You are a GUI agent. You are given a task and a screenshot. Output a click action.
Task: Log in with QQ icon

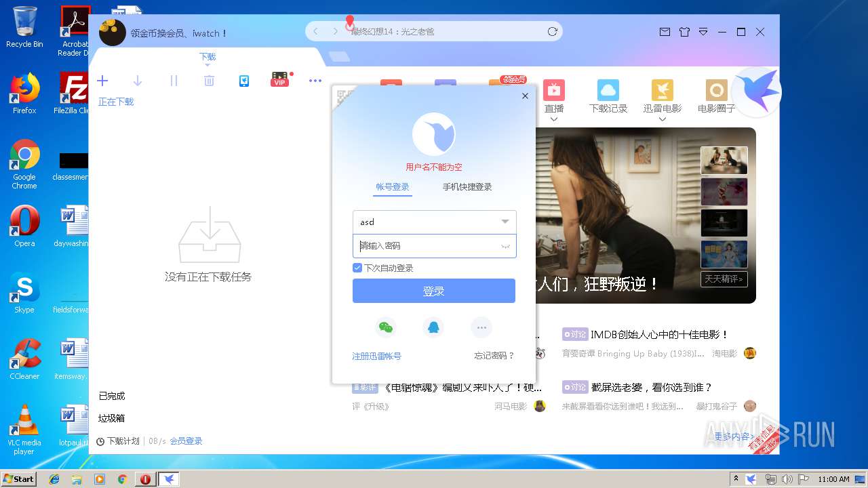434,327
